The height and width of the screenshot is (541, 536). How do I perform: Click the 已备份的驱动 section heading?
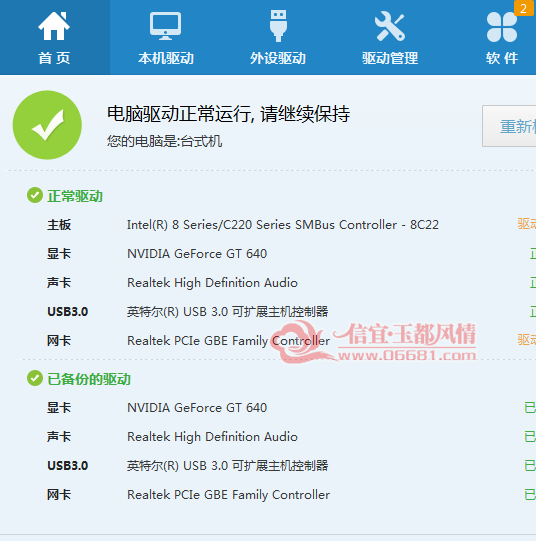(89, 379)
